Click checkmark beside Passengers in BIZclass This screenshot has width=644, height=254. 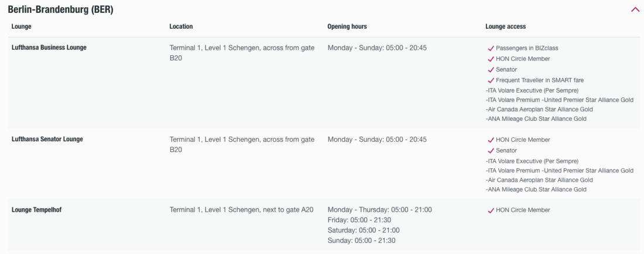(491, 48)
